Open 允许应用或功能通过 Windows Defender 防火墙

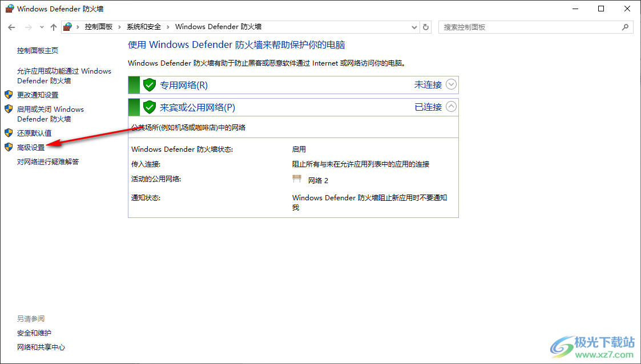click(64, 76)
